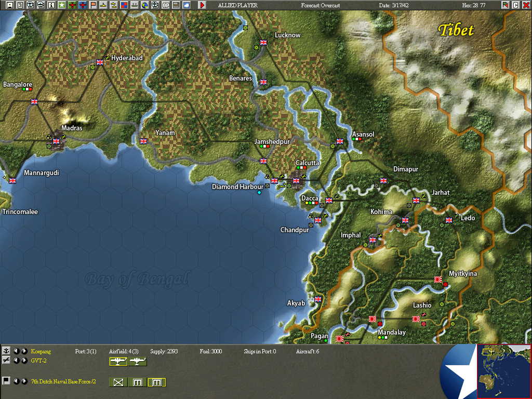The width and height of the screenshot is (532, 399).
Task: Select the yellow-highlighted base force unit icon
Action: tap(157, 382)
